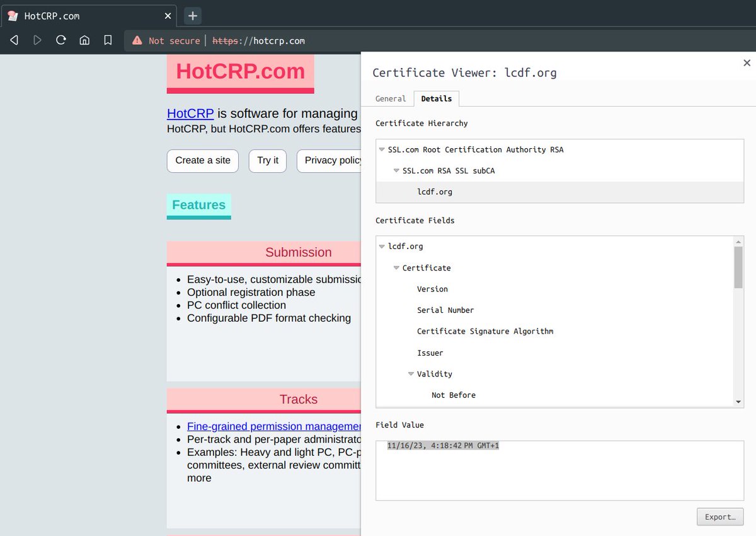The height and width of the screenshot is (536, 756).
Task: Select Certificate Signature Algorithm field
Action: [485, 331]
